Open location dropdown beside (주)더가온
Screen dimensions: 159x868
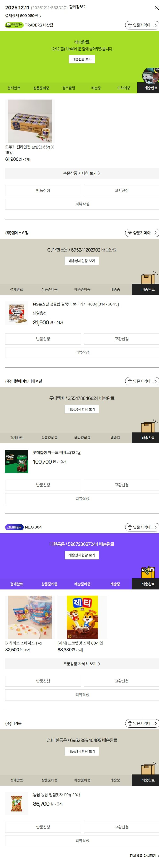point(142,723)
